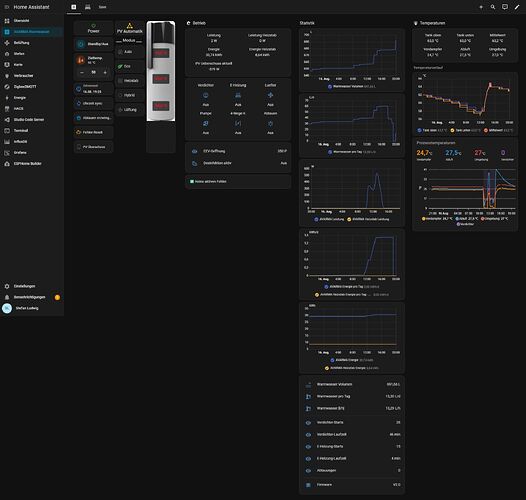Screen dimensions: 526x500
Task: Select the Hybrid modus option
Action: point(130,95)
